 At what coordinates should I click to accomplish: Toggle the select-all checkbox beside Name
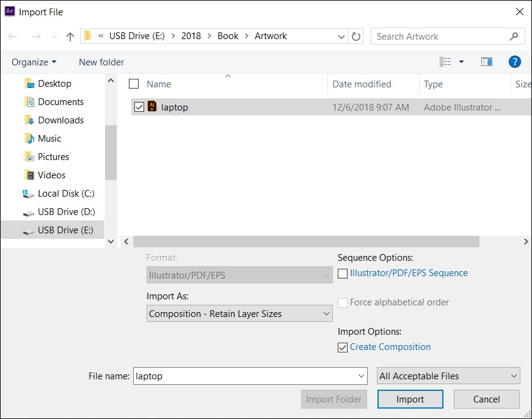pyautogui.click(x=134, y=84)
